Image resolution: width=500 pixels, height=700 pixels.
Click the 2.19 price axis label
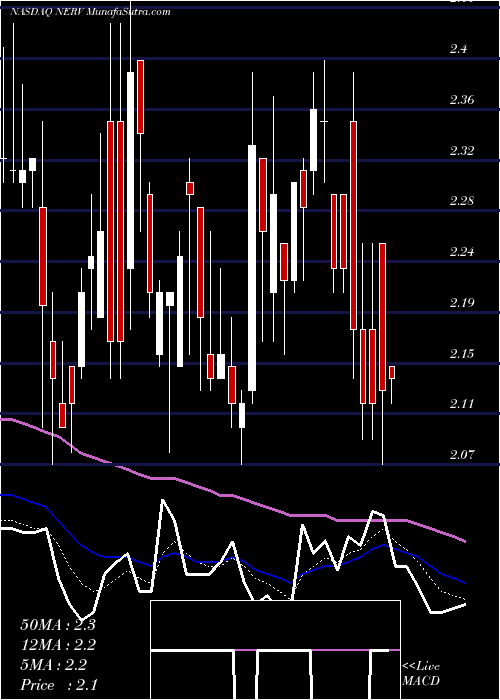coord(462,302)
